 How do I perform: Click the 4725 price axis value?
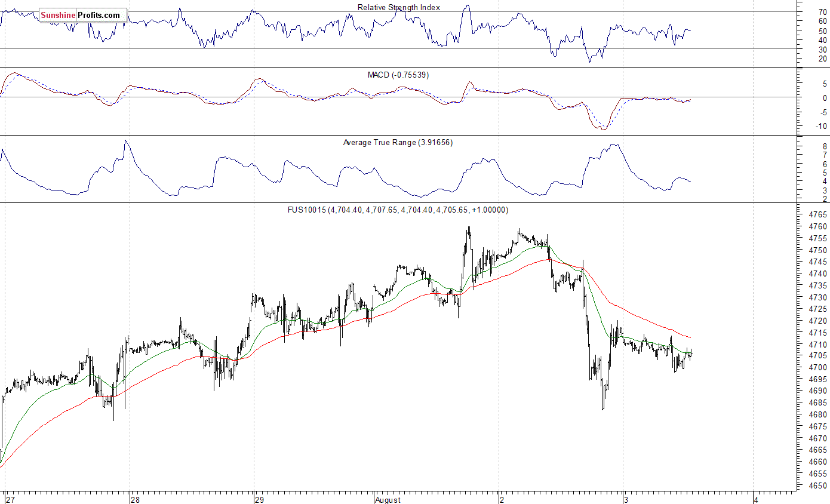tap(819, 309)
